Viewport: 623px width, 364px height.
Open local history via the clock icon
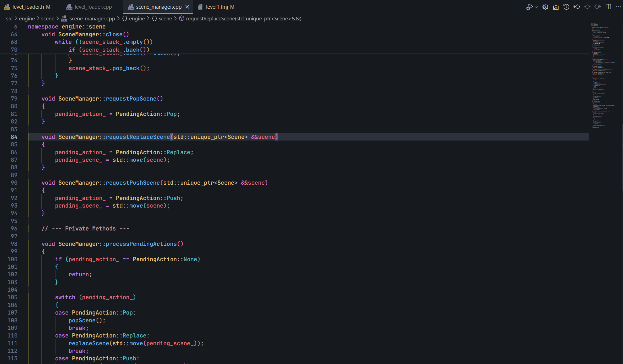566,7
